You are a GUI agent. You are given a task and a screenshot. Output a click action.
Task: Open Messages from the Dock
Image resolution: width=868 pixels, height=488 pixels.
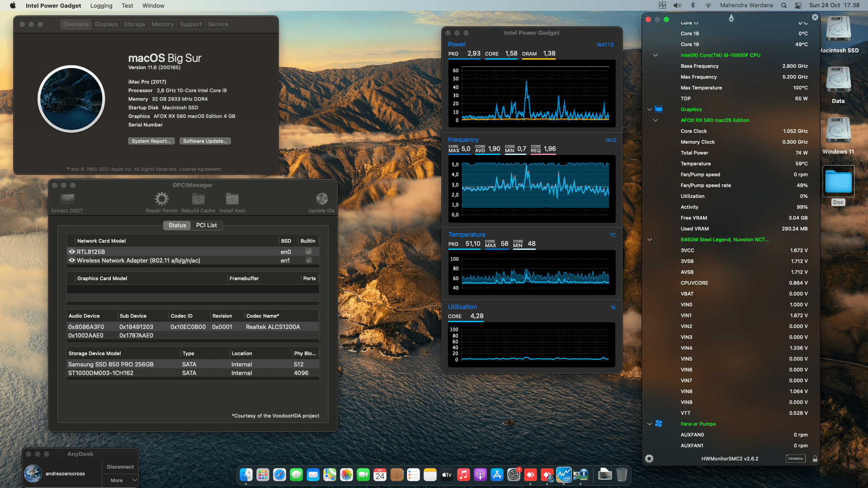click(296, 475)
